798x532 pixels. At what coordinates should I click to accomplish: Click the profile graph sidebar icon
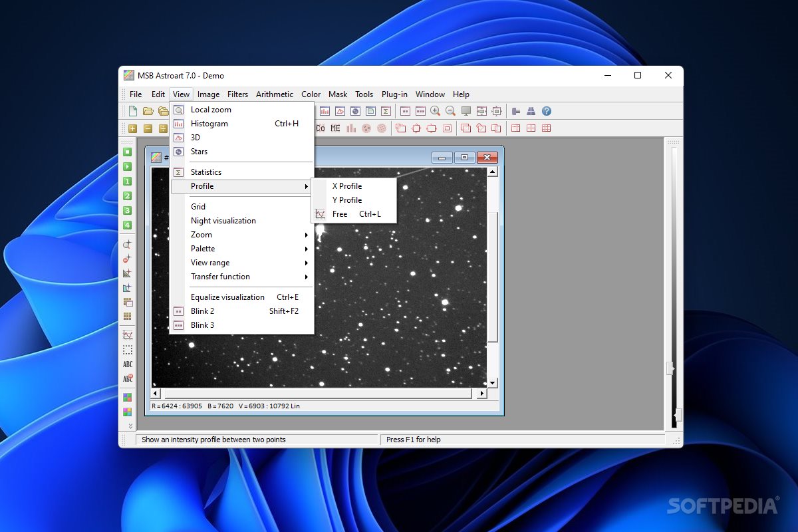coord(127,335)
